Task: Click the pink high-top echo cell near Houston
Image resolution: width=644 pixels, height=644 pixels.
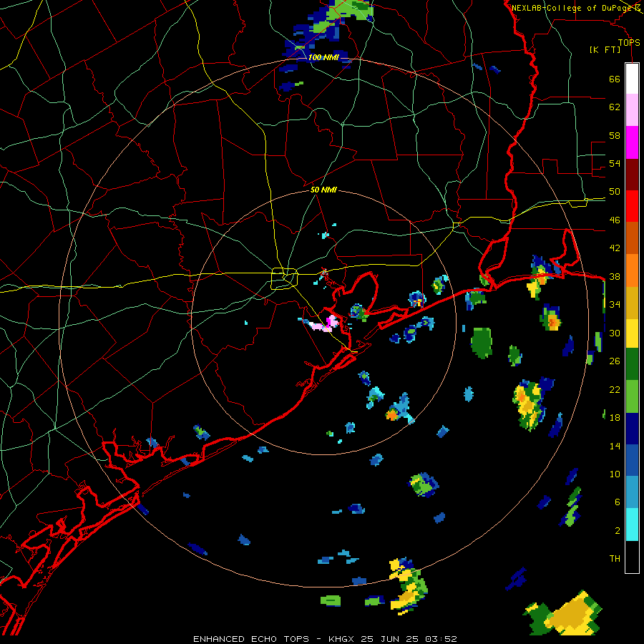Action: pos(323,324)
